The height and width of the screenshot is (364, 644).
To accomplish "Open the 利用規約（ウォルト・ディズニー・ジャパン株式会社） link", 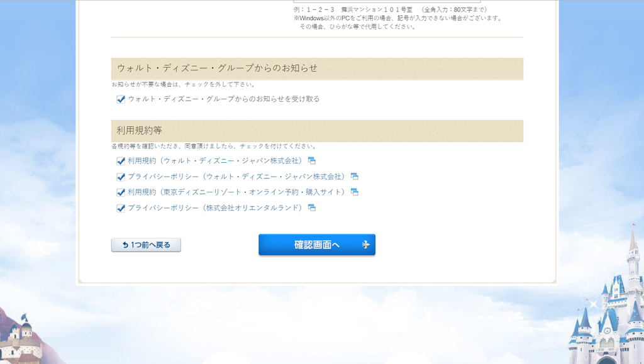I will (216, 161).
